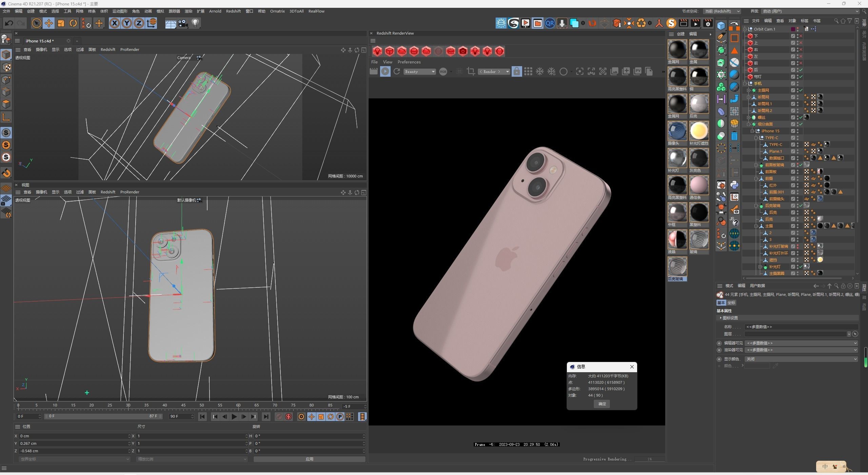Screen dimensions: 868x475
Task: Select the iPhone 15.c4d document tab
Action: point(40,41)
